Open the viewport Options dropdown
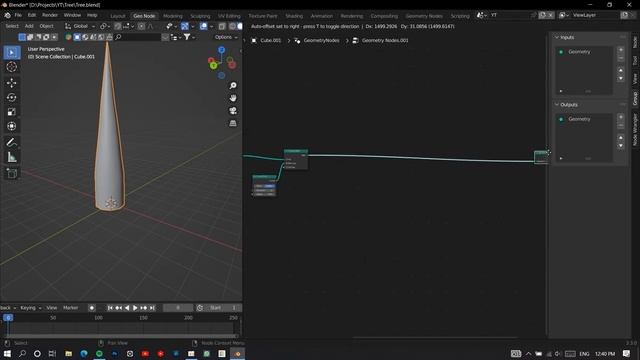The width and height of the screenshot is (640, 360). (226, 37)
